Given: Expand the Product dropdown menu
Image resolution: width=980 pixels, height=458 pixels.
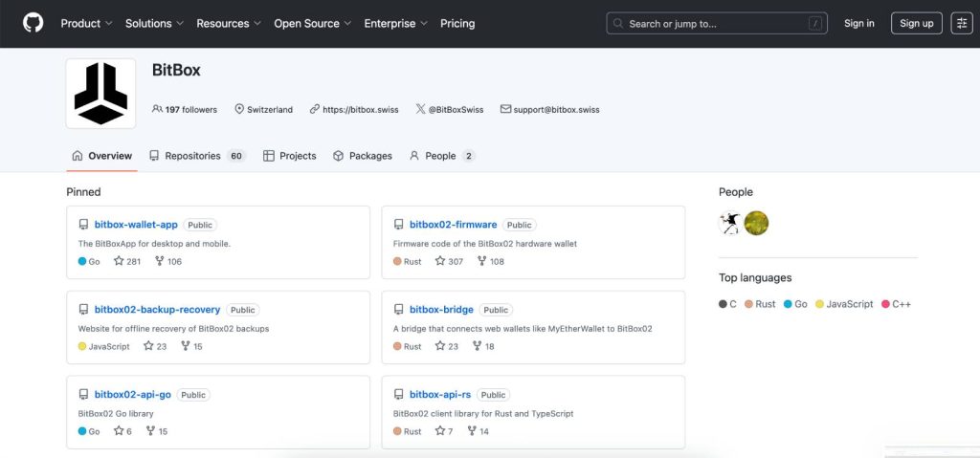Looking at the screenshot, I should pos(86,23).
